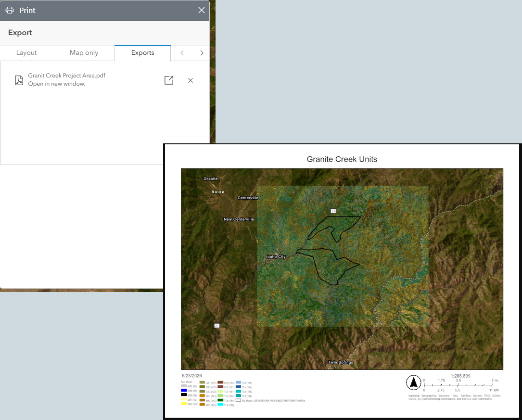Viewport: 522px width, 420px height.
Task: Click the New Centerville map label
Action: [239, 219]
